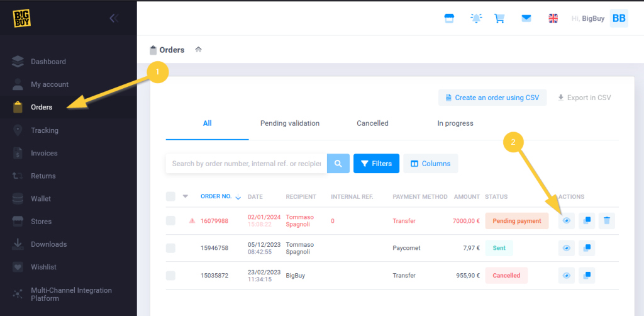This screenshot has height=316, width=644.
Task: Toggle the select-all checkbox in table header
Action: pyautogui.click(x=171, y=196)
